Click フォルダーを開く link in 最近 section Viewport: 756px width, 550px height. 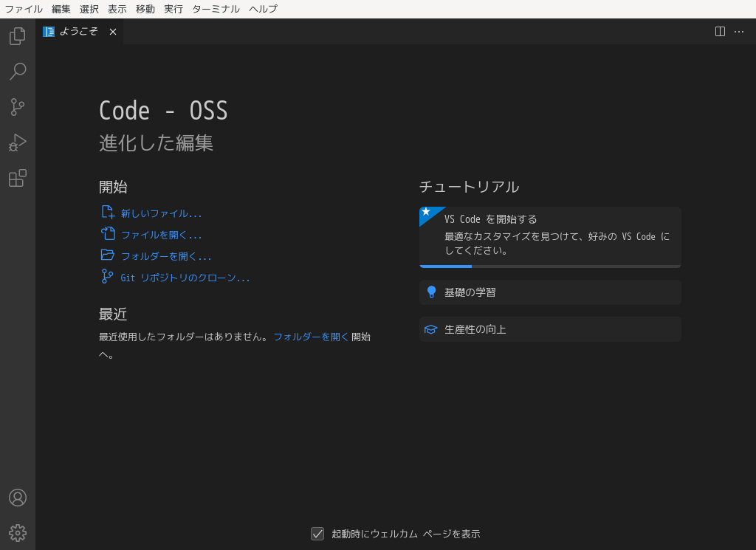tap(311, 337)
